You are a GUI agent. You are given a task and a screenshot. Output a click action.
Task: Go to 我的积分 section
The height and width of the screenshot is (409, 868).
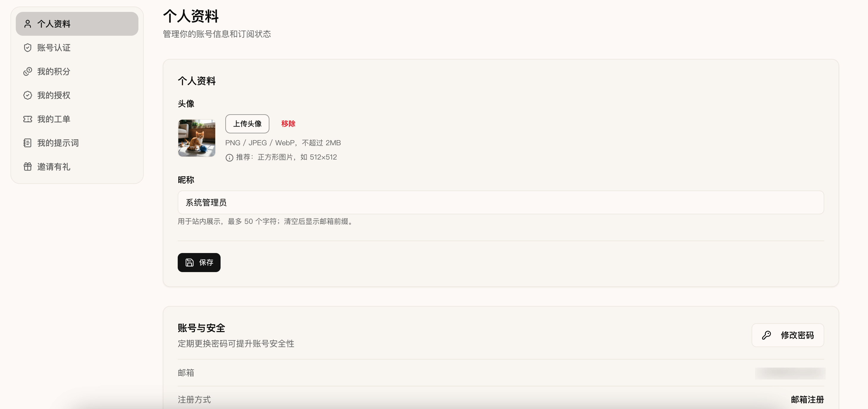(77, 71)
